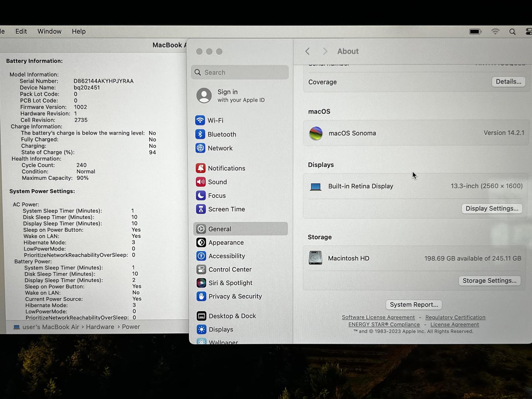Open Wi-Fi settings icon in sidebar
This screenshot has width=532, height=399.
tap(200, 120)
